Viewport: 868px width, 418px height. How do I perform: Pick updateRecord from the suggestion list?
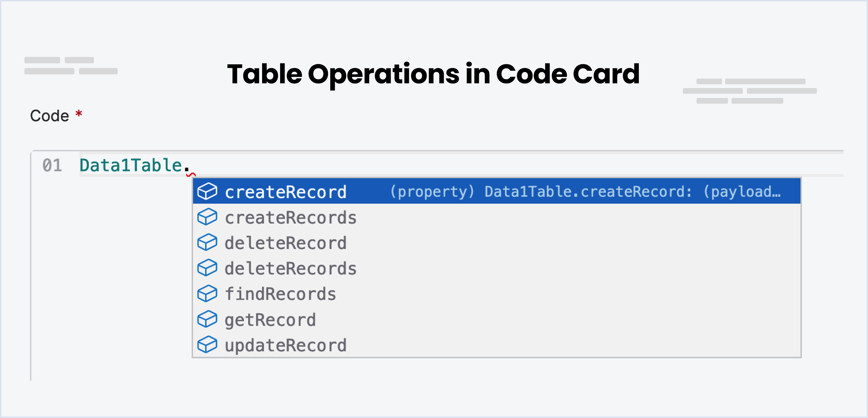[497, 345]
